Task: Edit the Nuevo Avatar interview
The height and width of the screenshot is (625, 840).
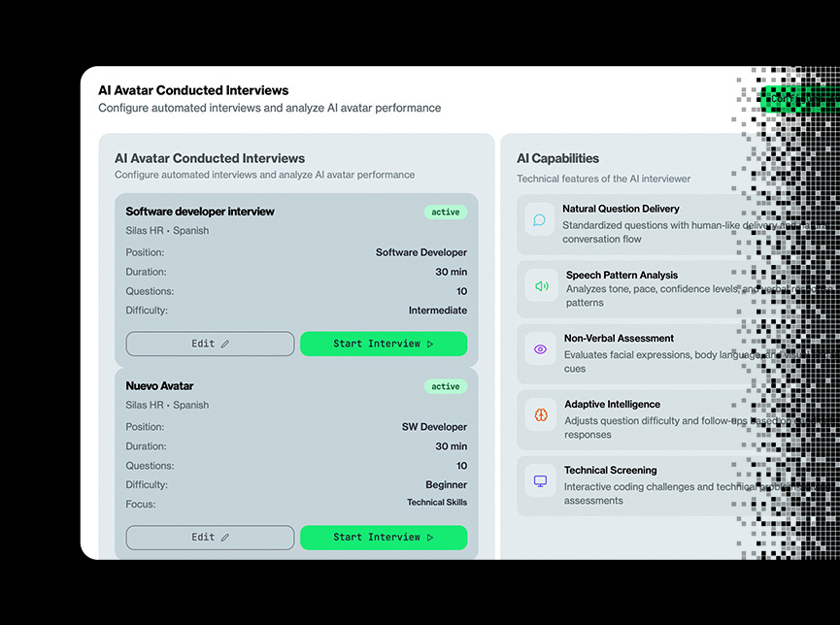Action: 210,538
